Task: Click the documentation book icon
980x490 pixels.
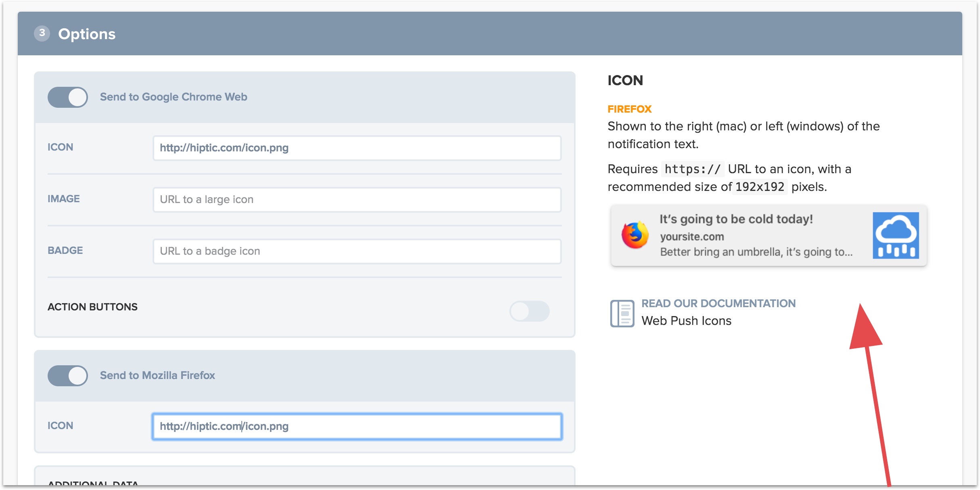Action: tap(622, 313)
